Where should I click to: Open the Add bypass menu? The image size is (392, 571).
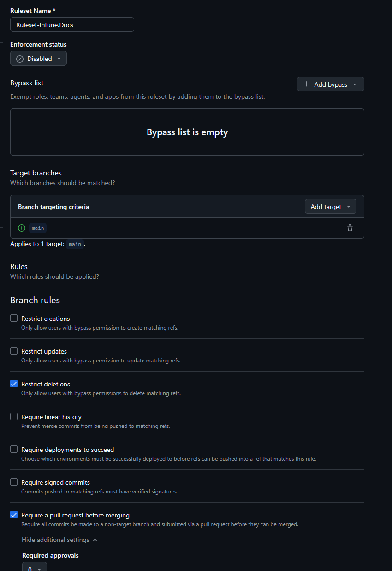click(330, 84)
